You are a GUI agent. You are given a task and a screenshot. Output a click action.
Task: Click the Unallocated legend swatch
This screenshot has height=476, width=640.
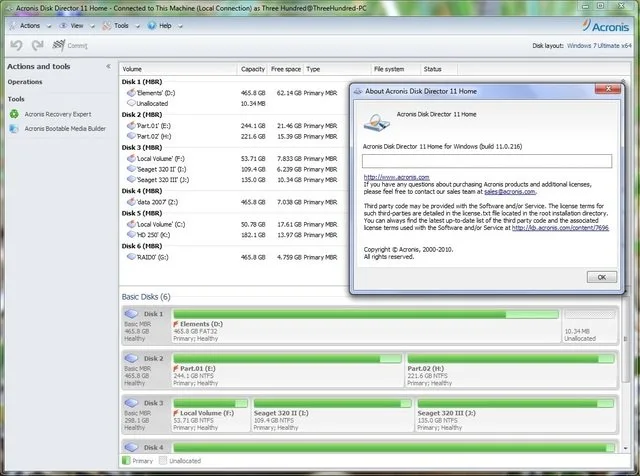[163, 460]
